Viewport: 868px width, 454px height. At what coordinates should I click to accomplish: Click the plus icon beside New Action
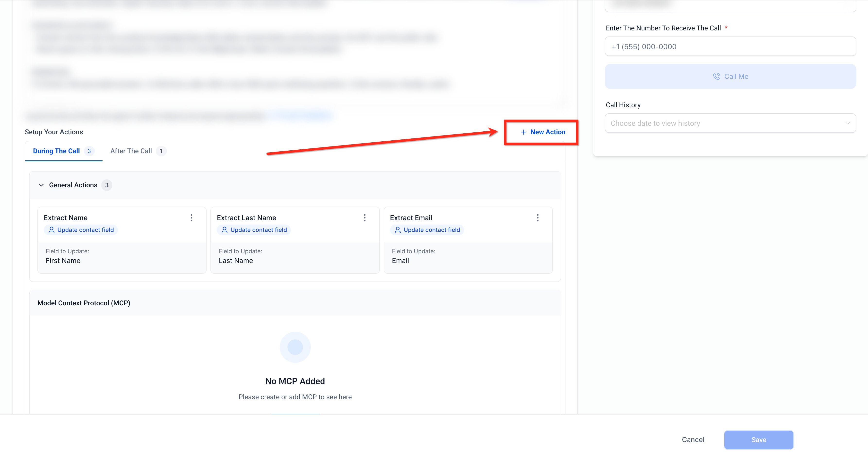point(523,132)
